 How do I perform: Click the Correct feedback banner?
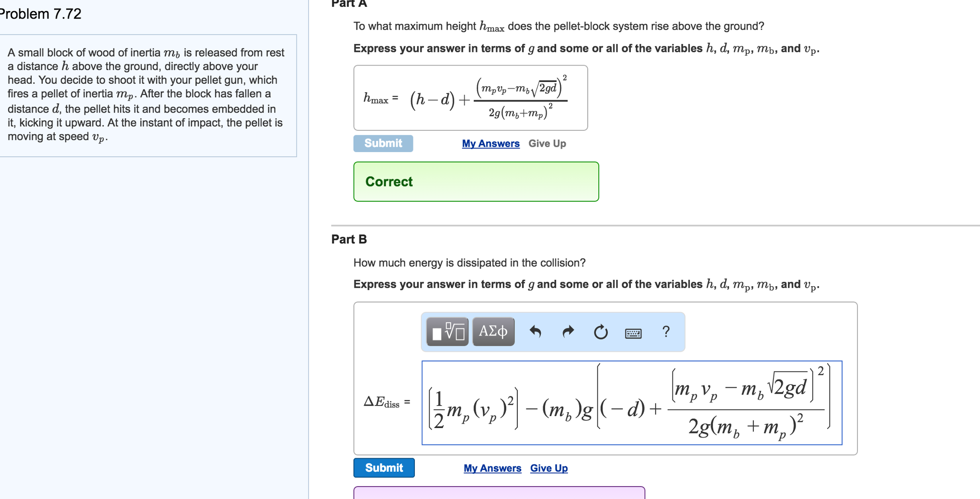(476, 182)
